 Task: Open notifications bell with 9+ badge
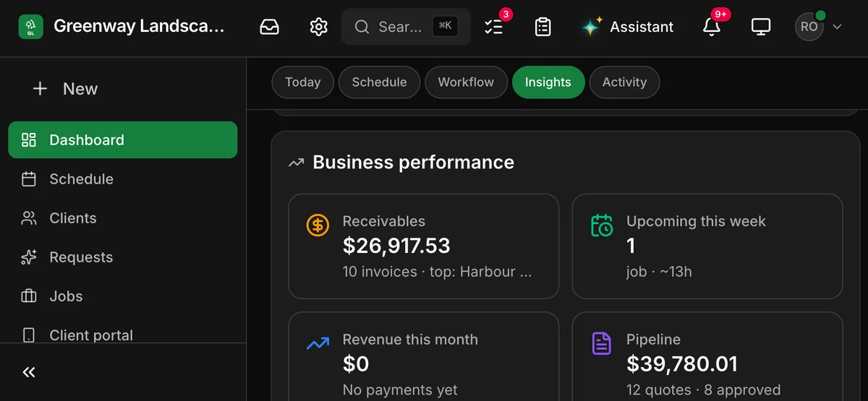pyautogui.click(x=712, y=27)
